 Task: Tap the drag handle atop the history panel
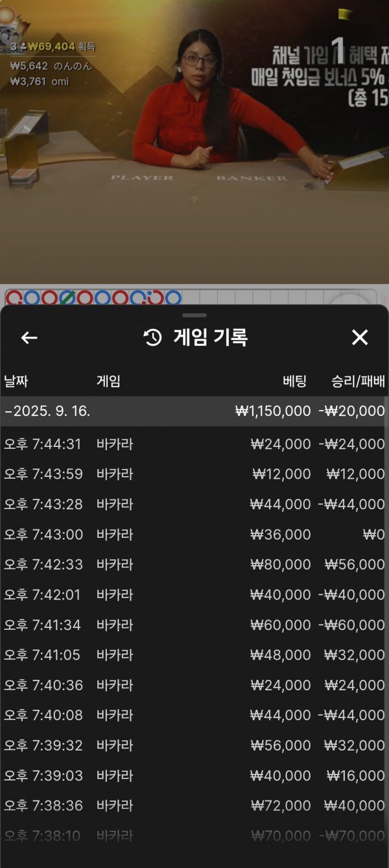click(x=194, y=315)
